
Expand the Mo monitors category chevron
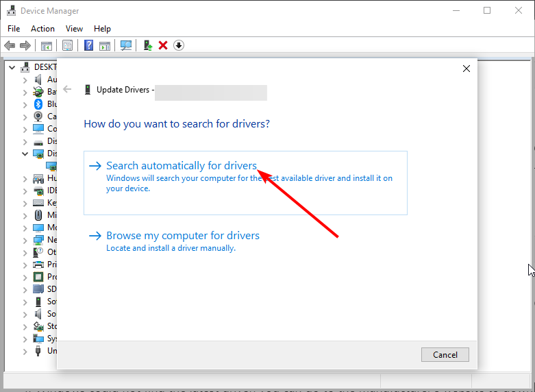(x=25, y=228)
